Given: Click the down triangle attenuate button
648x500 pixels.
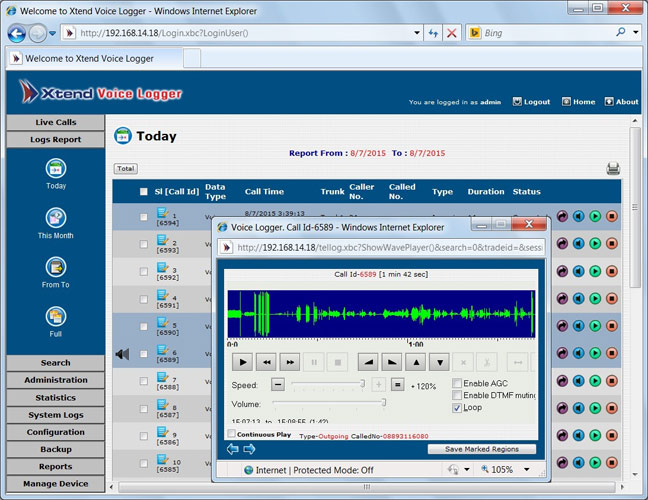Looking at the screenshot, I should pyautogui.click(x=440, y=362).
